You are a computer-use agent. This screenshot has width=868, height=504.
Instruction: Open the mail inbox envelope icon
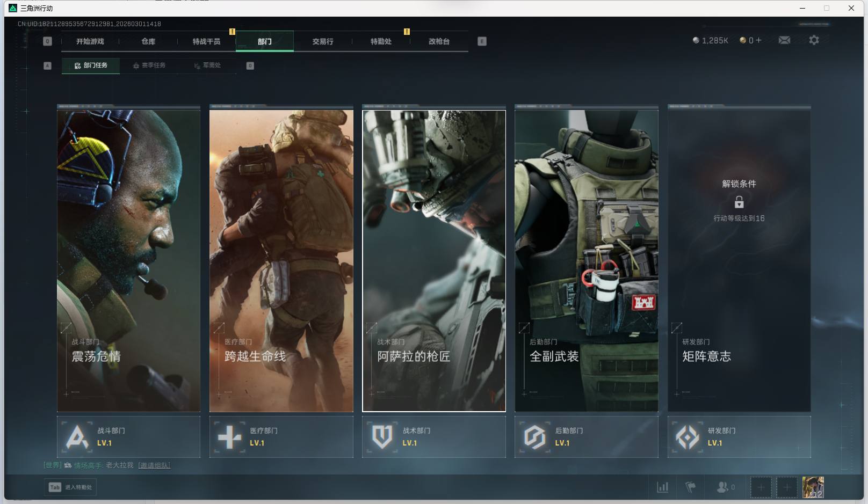pyautogui.click(x=784, y=40)
